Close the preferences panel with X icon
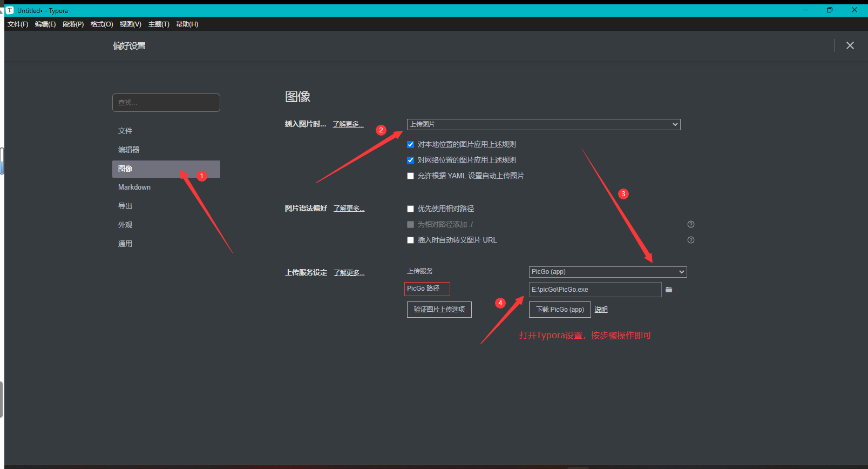Viewport: 868px width, 469px height. point(850,46)
